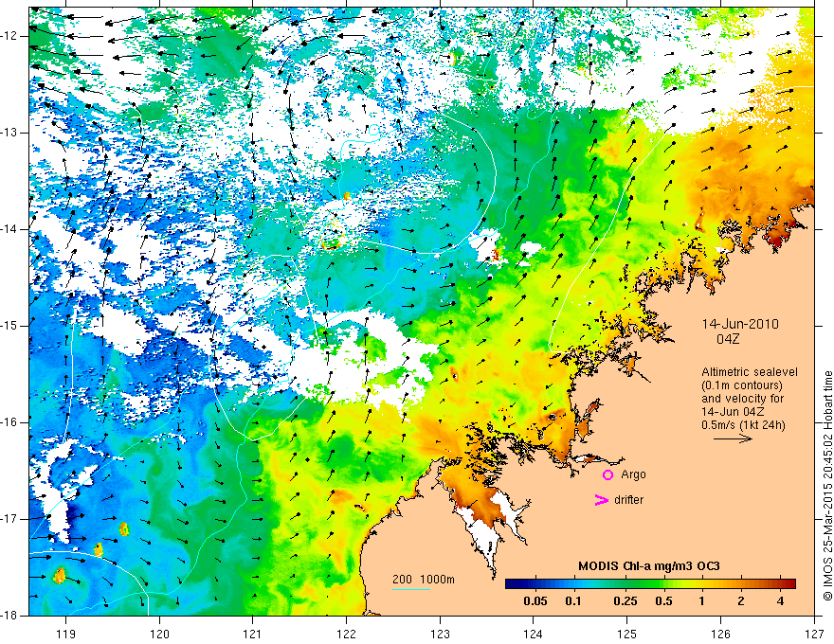Click the 0.1 color scale value
Image resolution: width=834 pixels, height=644 pixels.
[x=573, y=601]
